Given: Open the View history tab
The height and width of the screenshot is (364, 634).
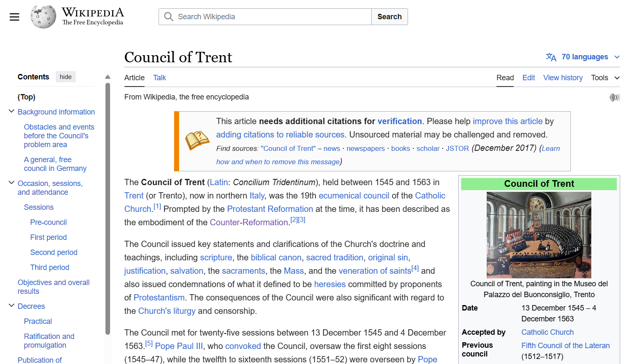Looking at the screenshot, I should (563, 78).
